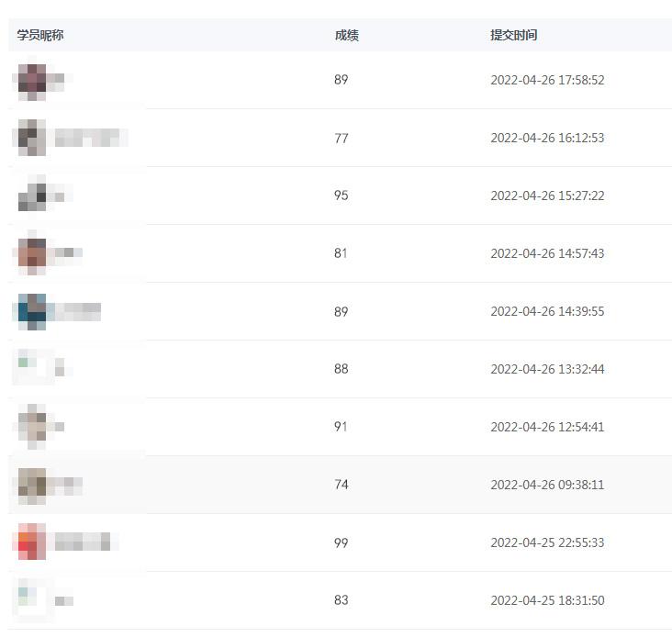
Task: Click the score value 95
Action: click(342, 196)
